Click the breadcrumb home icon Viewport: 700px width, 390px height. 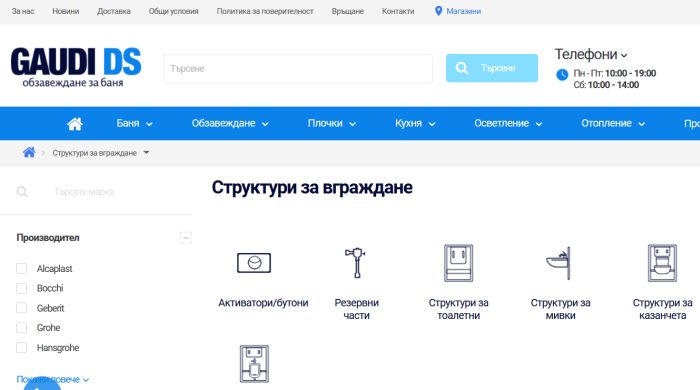(29, 153)
